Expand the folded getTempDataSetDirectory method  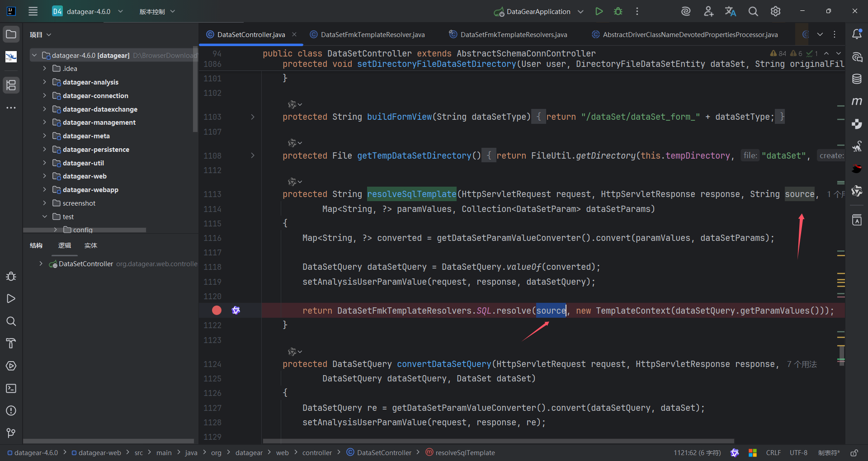point(253,155)
